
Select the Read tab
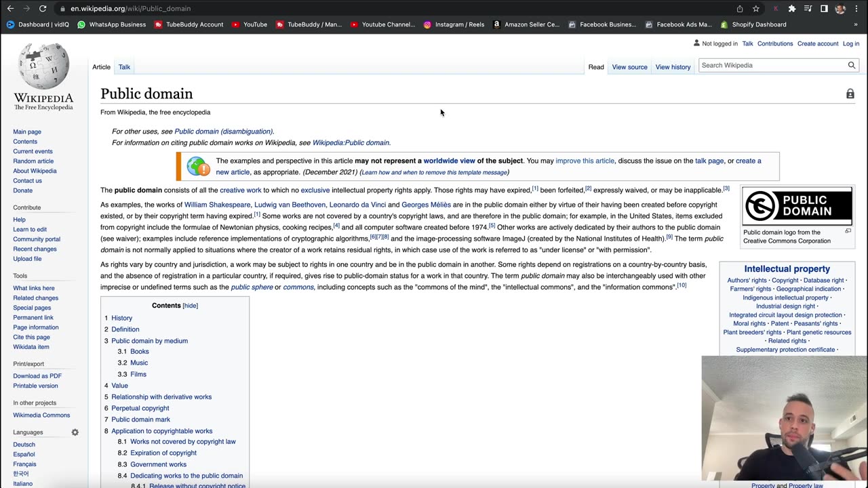click(x=596, y=67)
